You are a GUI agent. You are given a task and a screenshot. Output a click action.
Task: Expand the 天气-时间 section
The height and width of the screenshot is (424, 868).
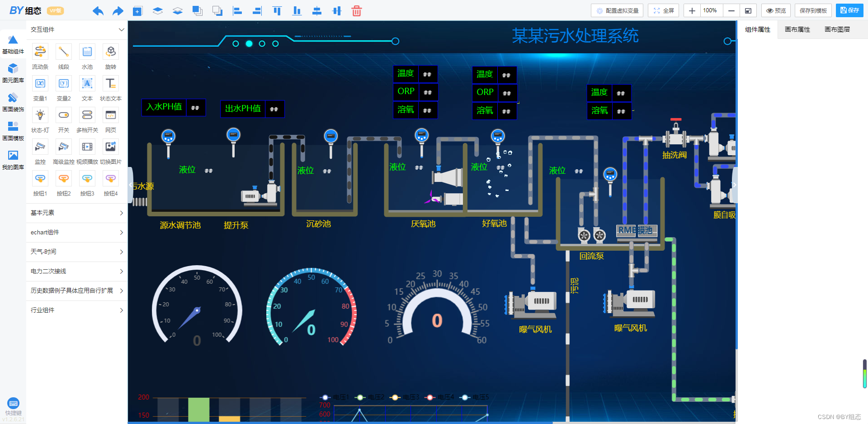tap(77, 252)
